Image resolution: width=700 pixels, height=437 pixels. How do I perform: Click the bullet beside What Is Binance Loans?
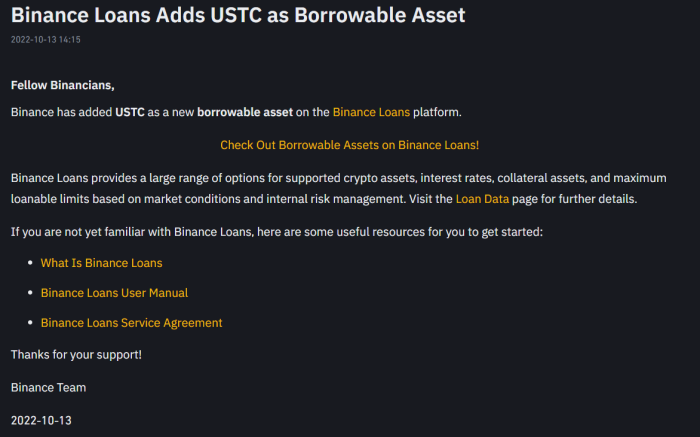(30, 262)
